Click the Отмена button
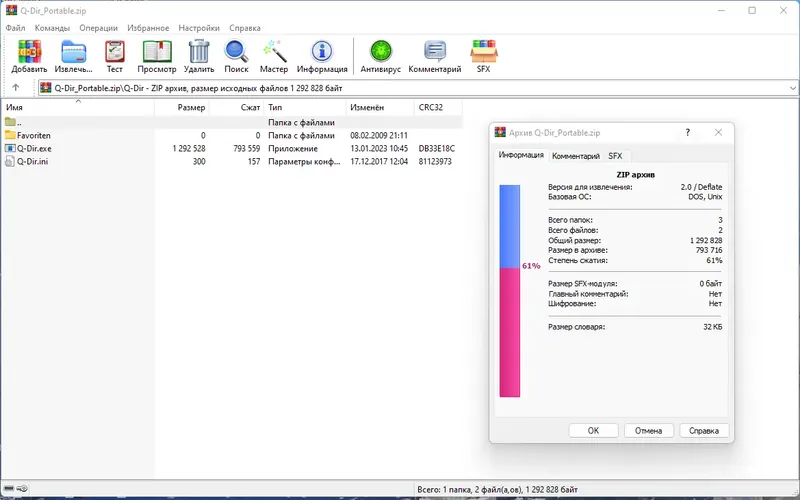This screenshot has height=500, width=800. [648, 431]
